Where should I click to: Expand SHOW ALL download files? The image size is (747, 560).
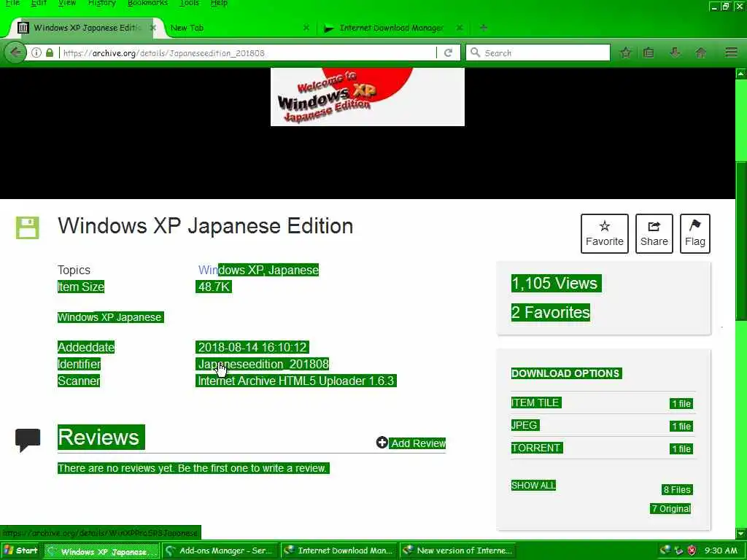(x=533, y=486)
